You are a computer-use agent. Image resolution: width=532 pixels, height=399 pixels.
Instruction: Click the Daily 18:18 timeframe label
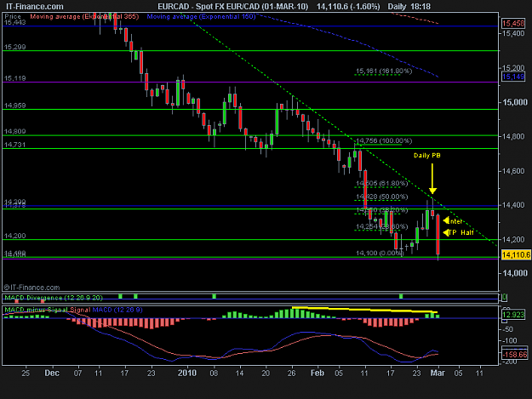pyautogui.click(x=409, y=7)
